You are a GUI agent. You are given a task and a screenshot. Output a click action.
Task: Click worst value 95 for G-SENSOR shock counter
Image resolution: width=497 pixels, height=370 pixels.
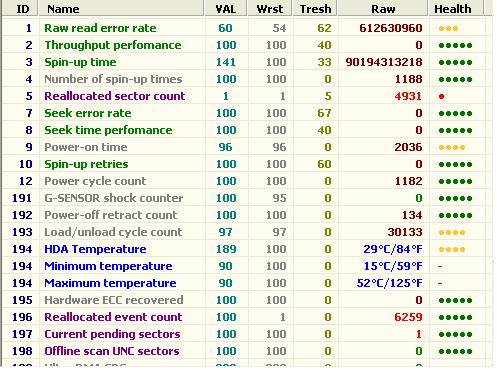pos(279,198)
